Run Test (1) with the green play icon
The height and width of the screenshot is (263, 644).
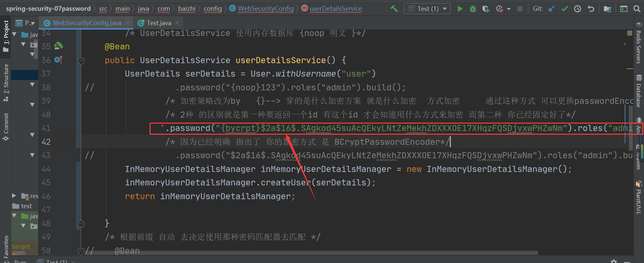click(x=460, y=9)
